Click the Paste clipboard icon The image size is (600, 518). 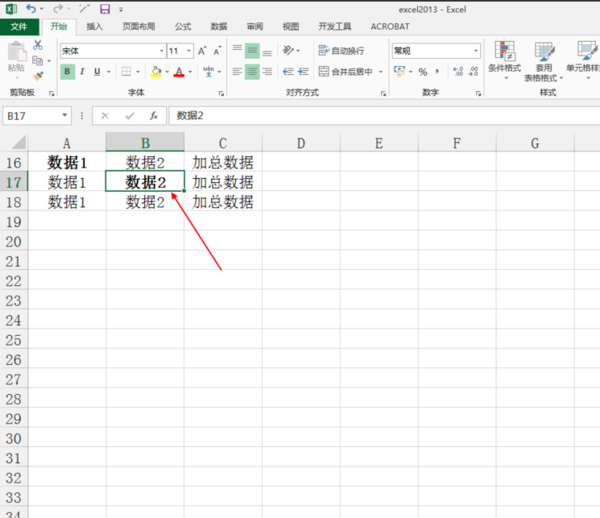click(16, 51)
